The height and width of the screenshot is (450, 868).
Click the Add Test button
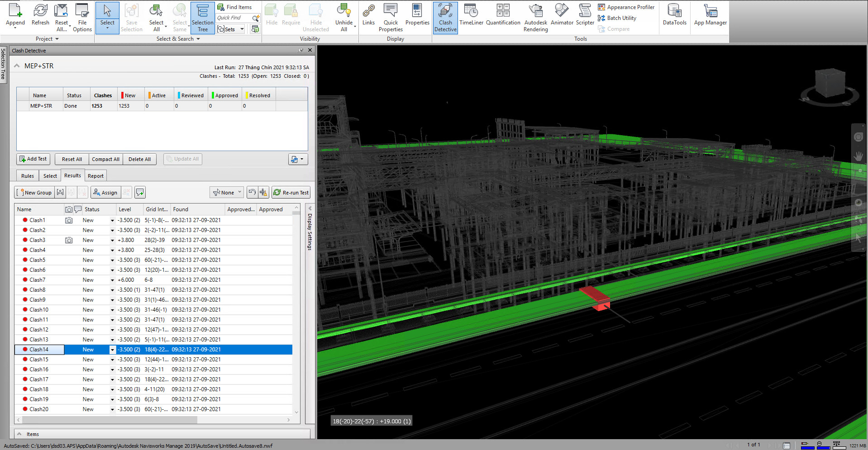tap(33, 159)
